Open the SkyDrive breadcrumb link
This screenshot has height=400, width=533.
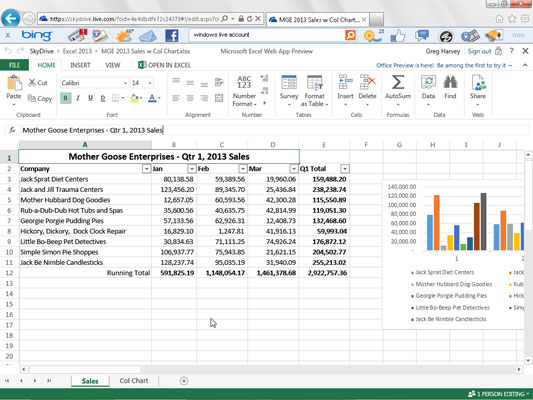pyautogui.click(x=41, y=51)
